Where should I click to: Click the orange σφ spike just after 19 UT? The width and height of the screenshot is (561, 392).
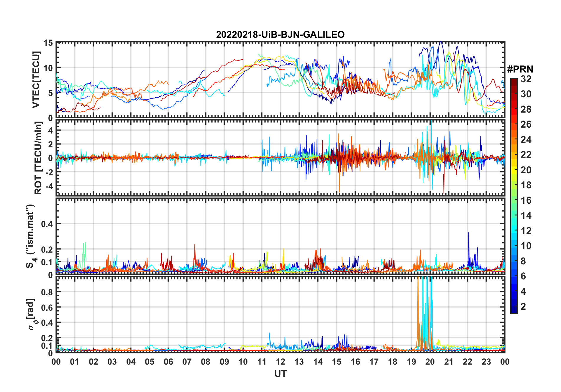(418, 312)
